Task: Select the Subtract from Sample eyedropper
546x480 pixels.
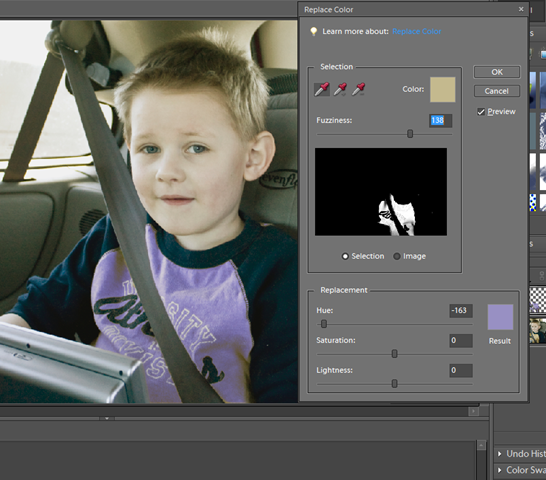Action: (x=358, y=90)
